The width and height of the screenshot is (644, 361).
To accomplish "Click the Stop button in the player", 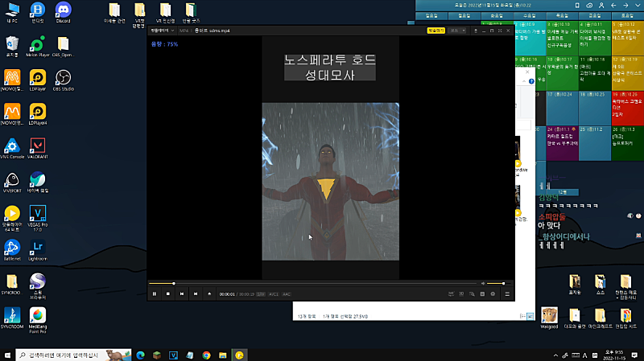I will [x=167, y=294].
